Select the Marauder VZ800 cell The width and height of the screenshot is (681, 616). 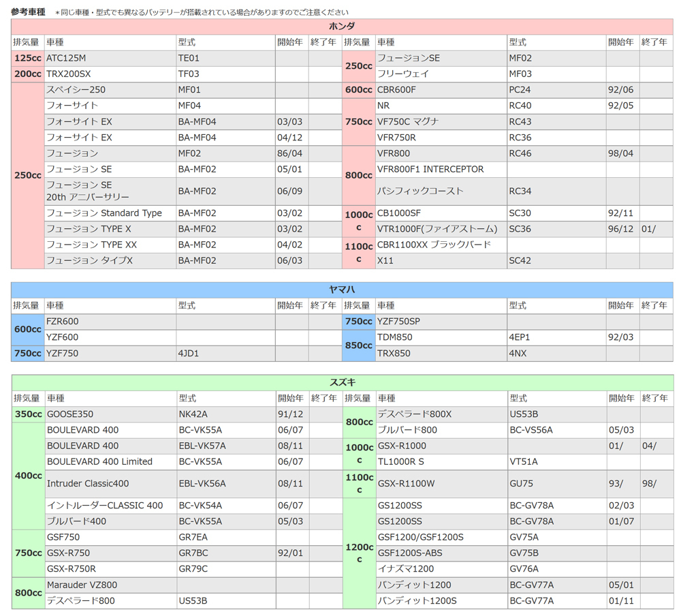(111, 585)
